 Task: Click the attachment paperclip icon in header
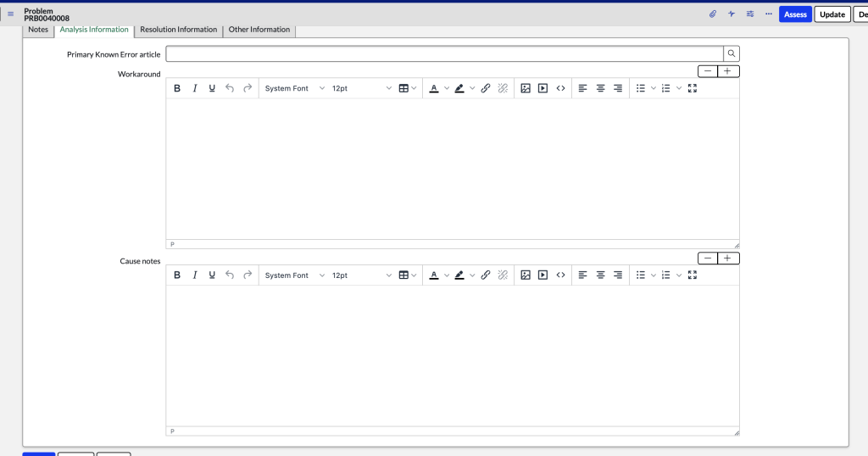[713, 14]
